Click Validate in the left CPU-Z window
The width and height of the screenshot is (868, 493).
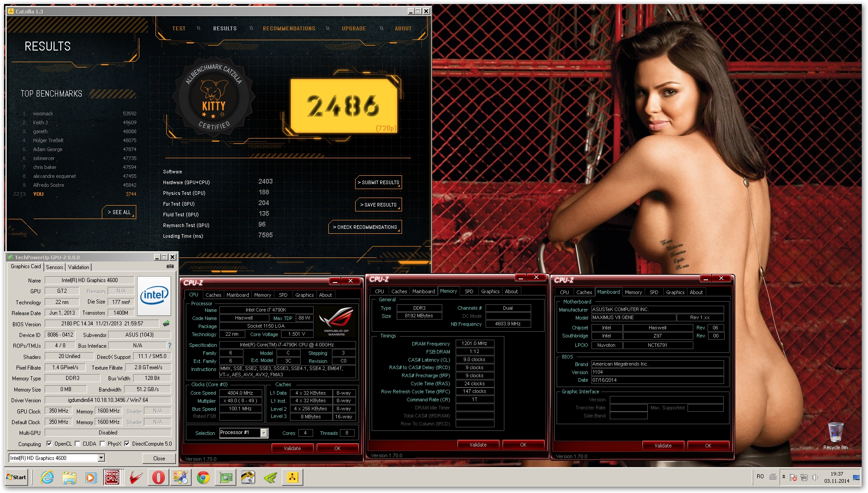point(292,448)
